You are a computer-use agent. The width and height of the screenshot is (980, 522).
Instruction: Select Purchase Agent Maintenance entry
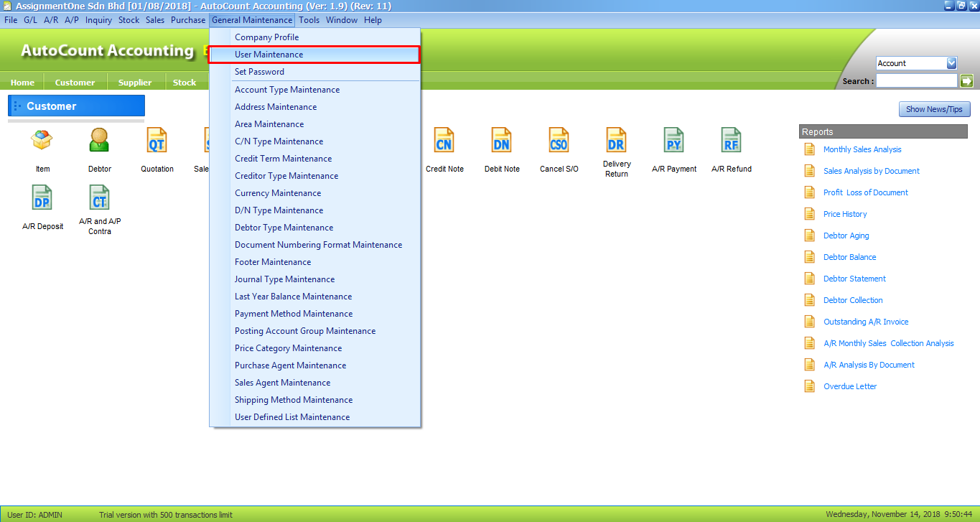pyautogui.click(x=314, y=365)
